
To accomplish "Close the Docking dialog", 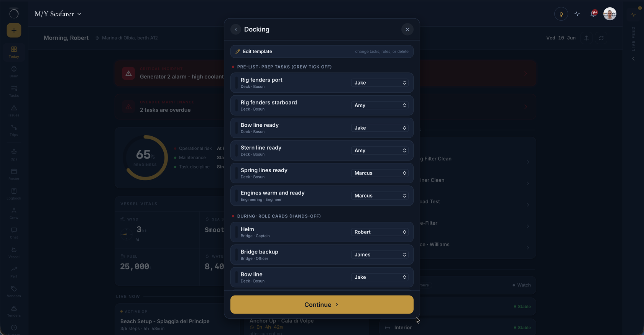I will tap(407, 29).
